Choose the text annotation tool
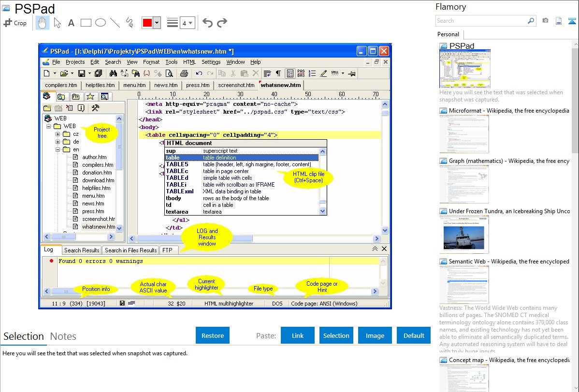This screenshot has width=579, height=392. pos(71,23)
